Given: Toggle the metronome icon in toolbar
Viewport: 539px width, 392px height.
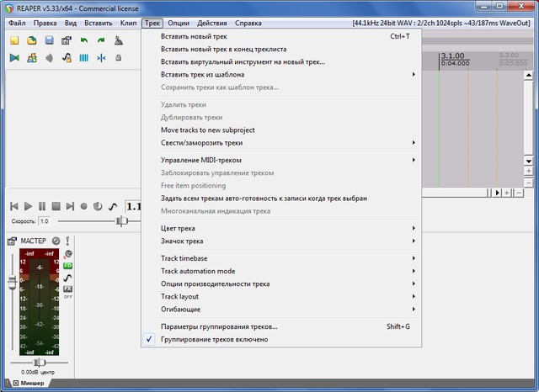Looking at the screenshot, I should [x=119, y=40].
